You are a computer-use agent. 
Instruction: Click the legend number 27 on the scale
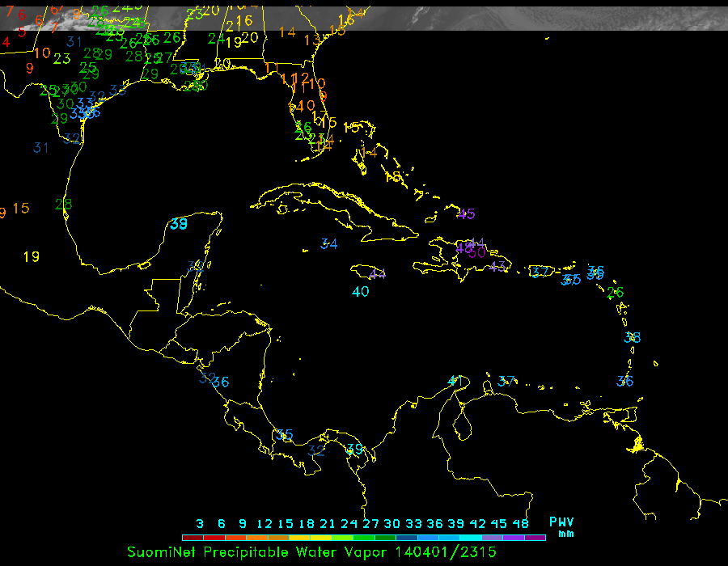(x=370, y=523)
